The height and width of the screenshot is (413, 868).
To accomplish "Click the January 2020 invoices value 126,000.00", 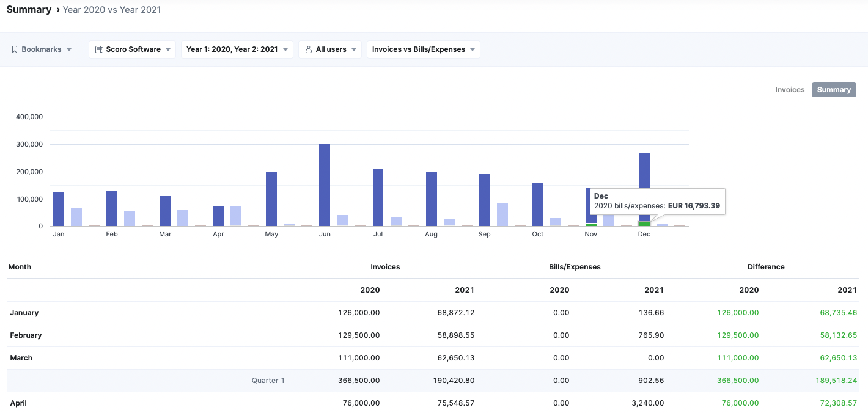I will (x=359, y=313).
